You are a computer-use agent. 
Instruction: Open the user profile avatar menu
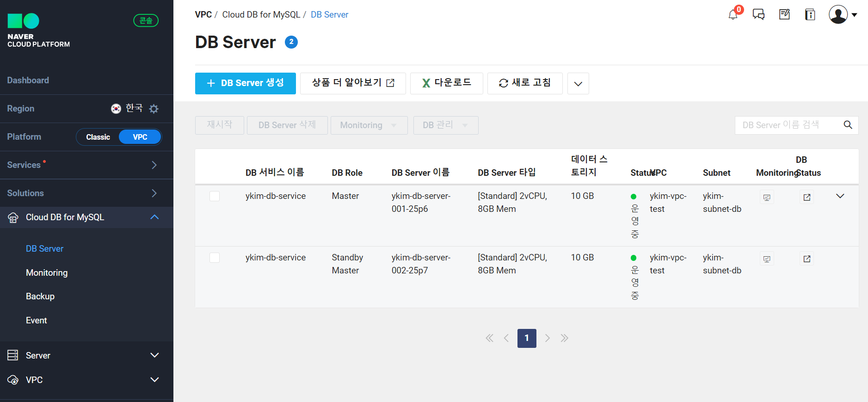tap(843, 14)
